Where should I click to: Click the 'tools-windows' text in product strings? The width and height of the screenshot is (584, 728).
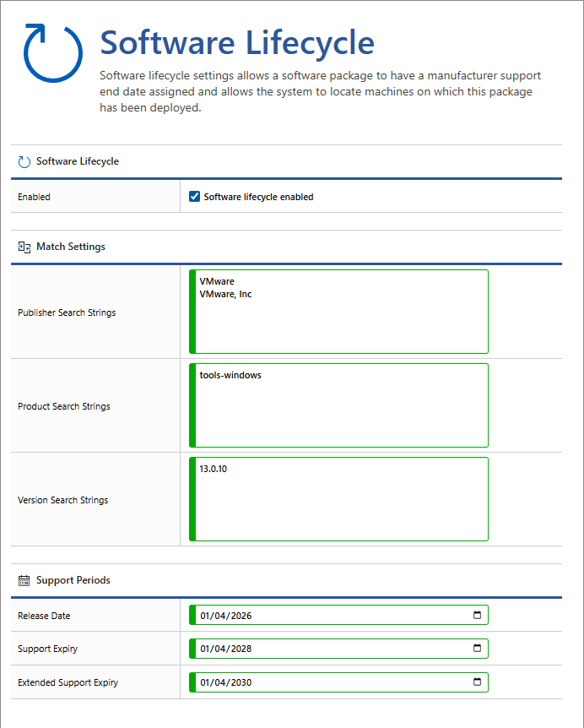click(230, 375)
